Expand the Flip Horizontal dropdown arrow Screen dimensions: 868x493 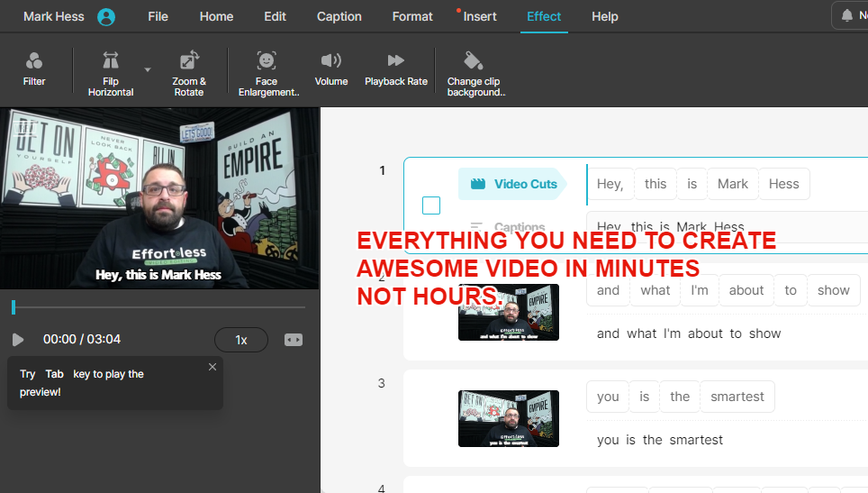pyautogui.click(x=148, y=68)
